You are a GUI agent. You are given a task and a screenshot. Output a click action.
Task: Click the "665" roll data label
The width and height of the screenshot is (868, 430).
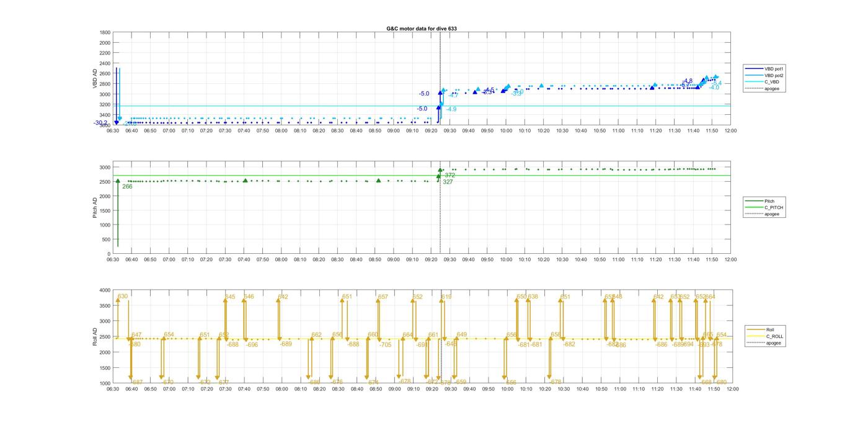pos(708,334)
